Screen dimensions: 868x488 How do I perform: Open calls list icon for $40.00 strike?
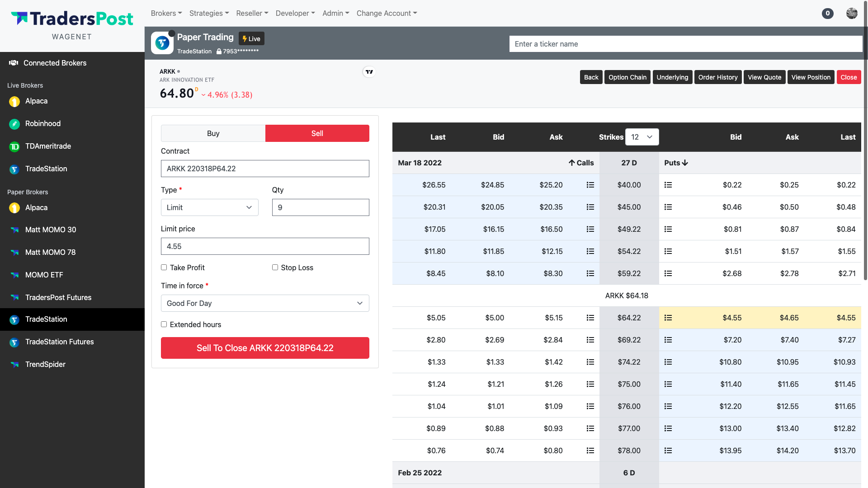click(590, 185)
